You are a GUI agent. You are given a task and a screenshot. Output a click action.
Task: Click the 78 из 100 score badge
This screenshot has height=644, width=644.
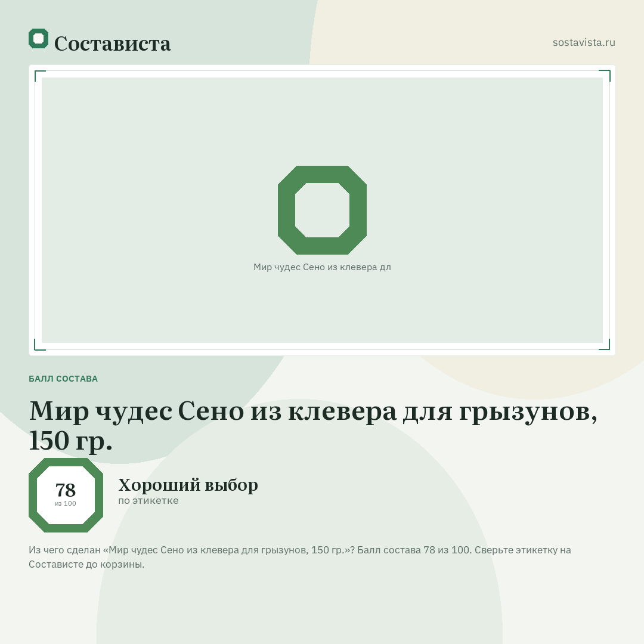point(66,495)
